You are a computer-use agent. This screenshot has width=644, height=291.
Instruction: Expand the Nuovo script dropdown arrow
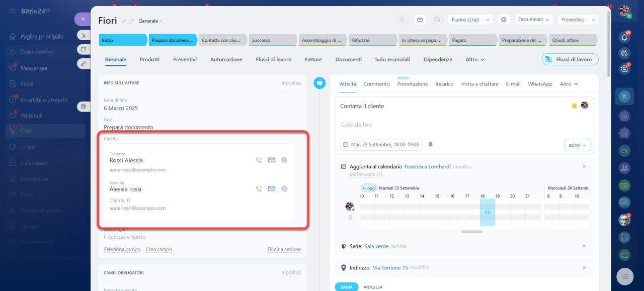487,20
